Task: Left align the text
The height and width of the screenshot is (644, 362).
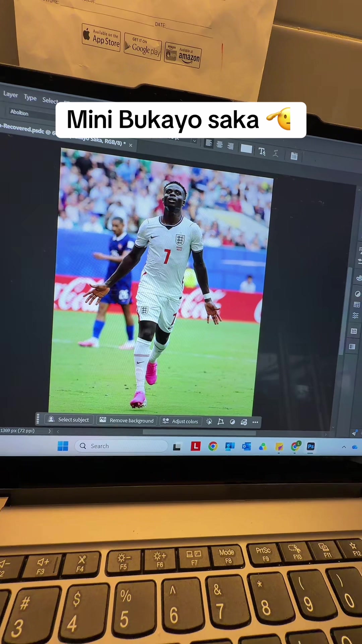Action: 208,143
